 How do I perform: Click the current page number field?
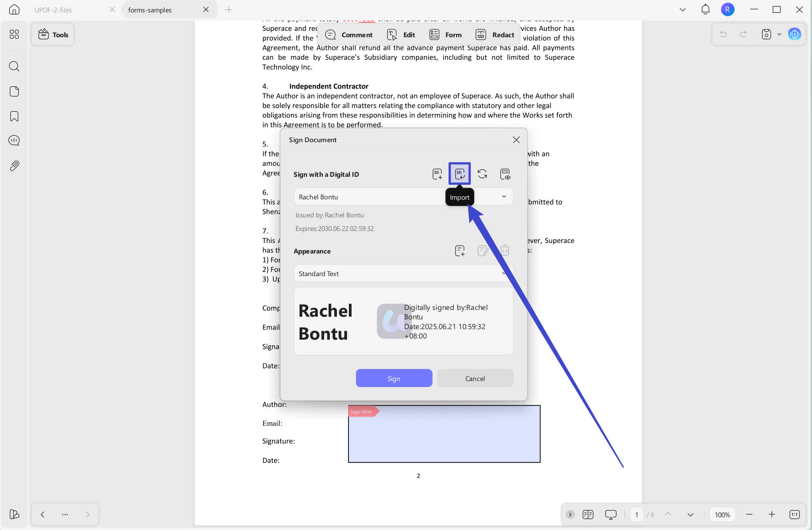[x=636, y=514]
